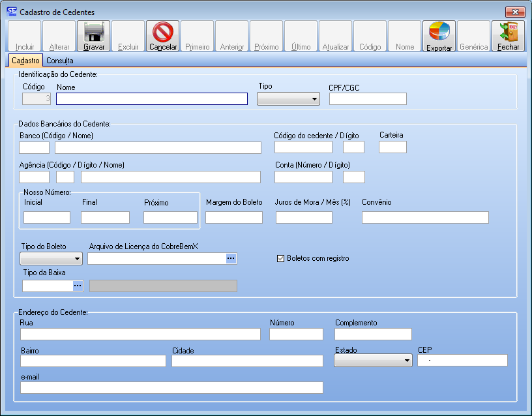532x416 pixels.
Task: Click the Gravar floppy disk icon
Action: [x=94, y=32]
